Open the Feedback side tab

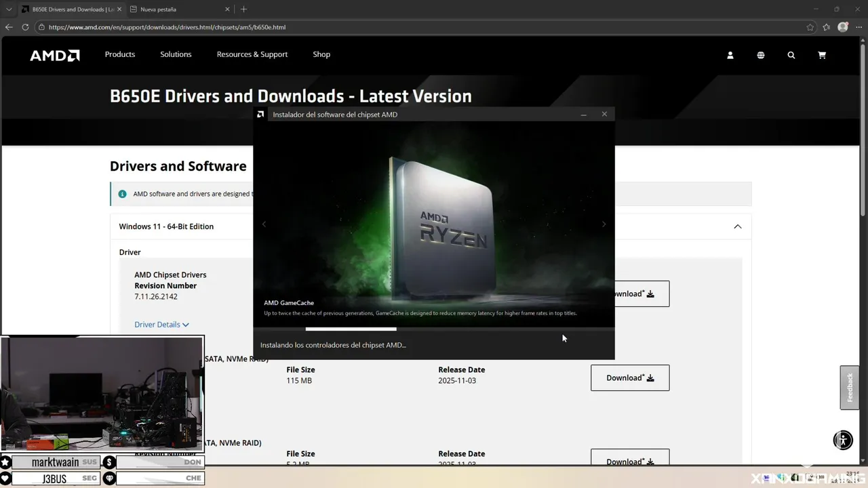(850, 388)
